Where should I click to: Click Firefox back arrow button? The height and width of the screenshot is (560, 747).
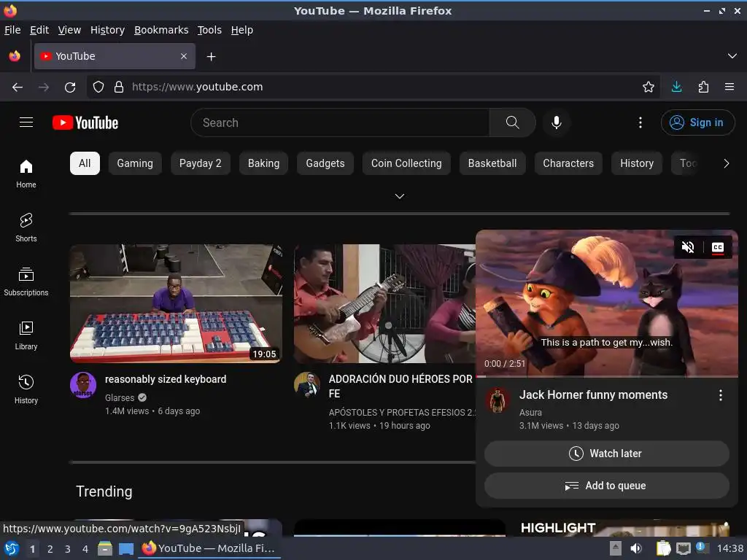point(18,87)
